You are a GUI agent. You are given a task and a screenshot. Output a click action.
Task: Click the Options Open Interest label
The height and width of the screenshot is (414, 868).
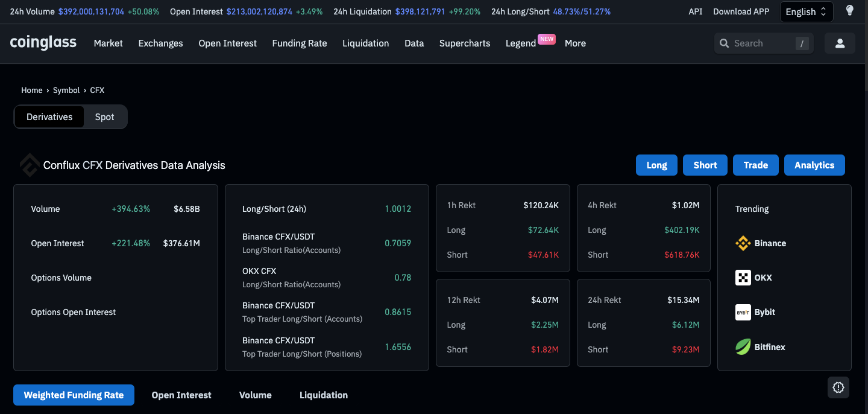tap(74, 312)
